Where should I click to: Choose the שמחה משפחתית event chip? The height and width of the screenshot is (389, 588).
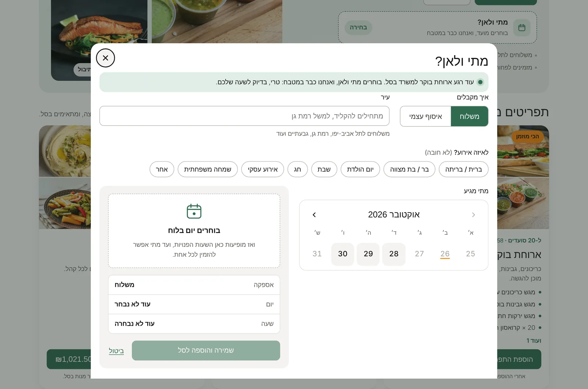(208, 169)
